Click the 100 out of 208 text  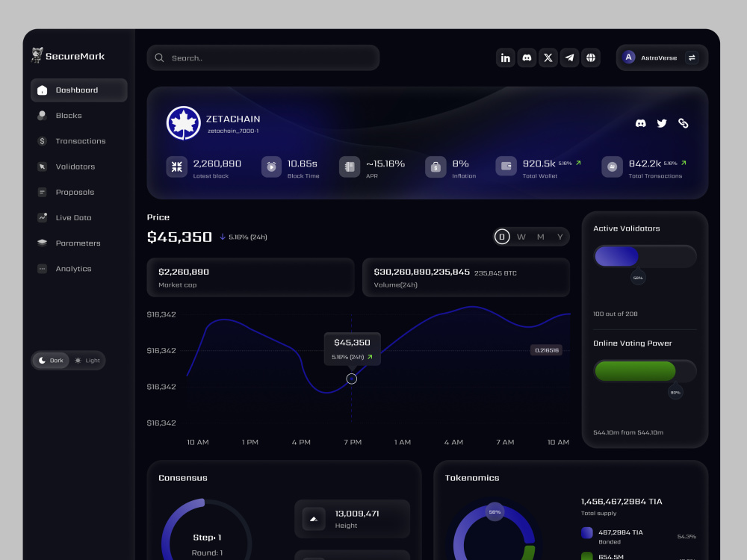[x=615, y=314]
